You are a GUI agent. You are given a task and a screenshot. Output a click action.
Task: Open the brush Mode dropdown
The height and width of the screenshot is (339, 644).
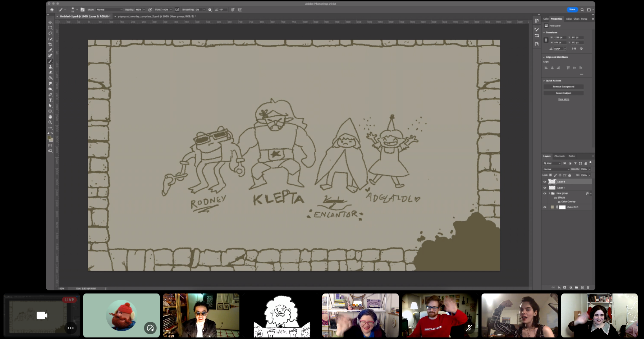click(x=109, y=10)
